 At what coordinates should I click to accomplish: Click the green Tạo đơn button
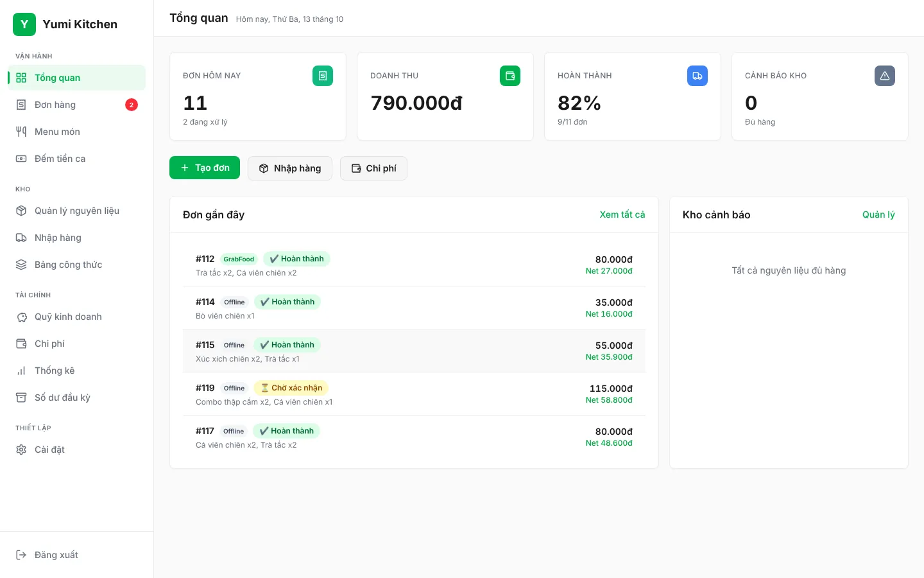coord(205,168)
